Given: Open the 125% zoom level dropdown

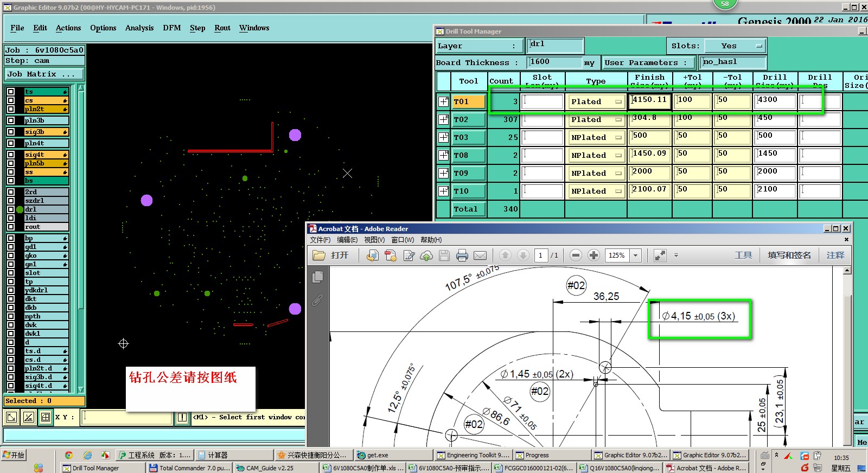Looking at the screenshot, I should [636, 255].
